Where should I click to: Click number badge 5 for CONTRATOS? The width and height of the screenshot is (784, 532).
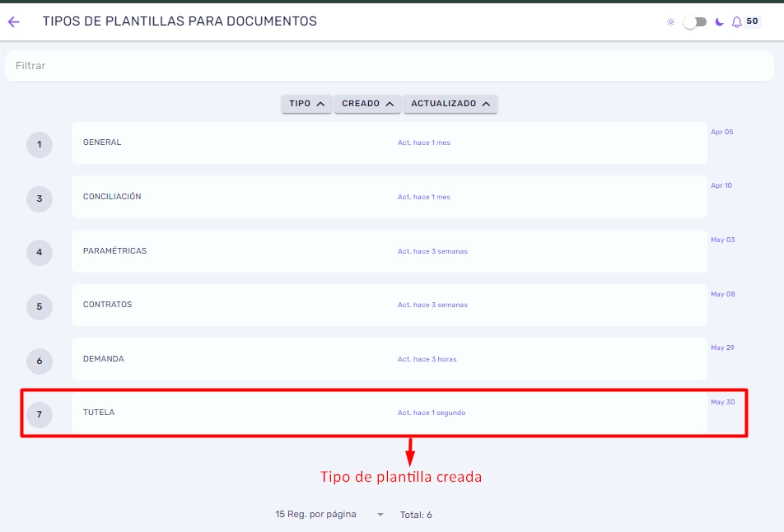(x=40, y=307)
